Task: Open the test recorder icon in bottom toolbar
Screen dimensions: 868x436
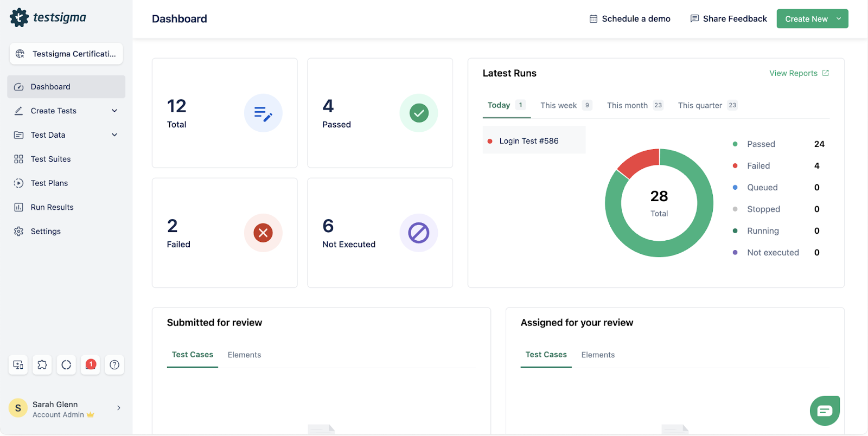Action: 18,365
